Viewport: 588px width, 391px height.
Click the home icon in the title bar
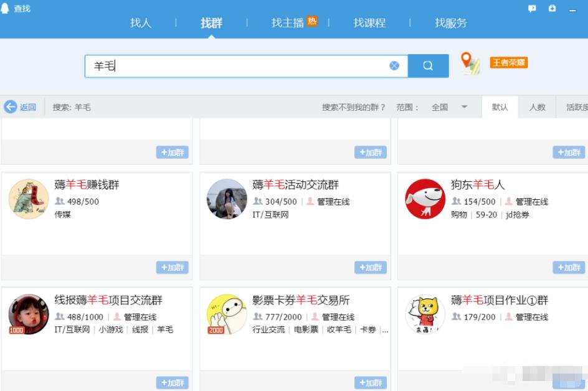[x=551, y=9]
